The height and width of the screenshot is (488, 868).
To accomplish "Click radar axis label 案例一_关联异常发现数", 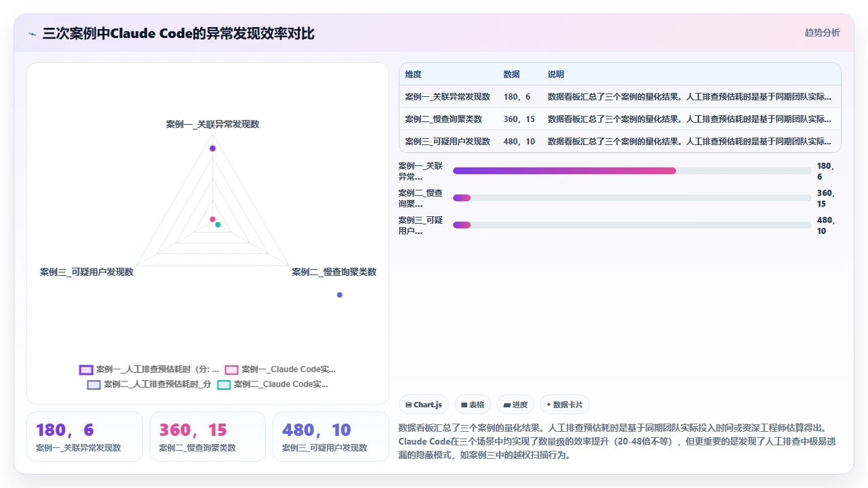I will [213, 124].
